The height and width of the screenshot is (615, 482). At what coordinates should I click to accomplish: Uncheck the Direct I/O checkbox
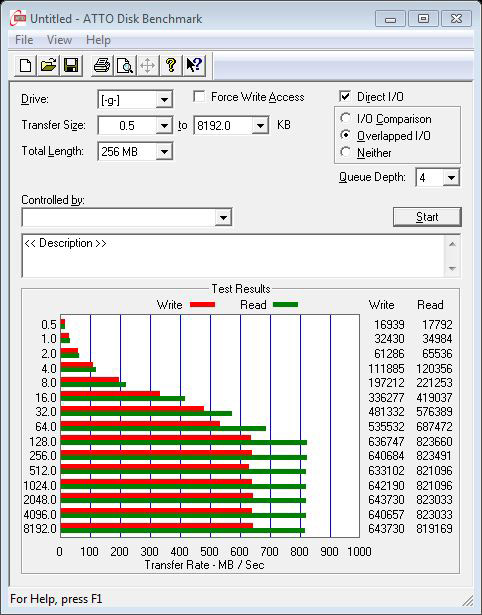[x=345, y=96]
